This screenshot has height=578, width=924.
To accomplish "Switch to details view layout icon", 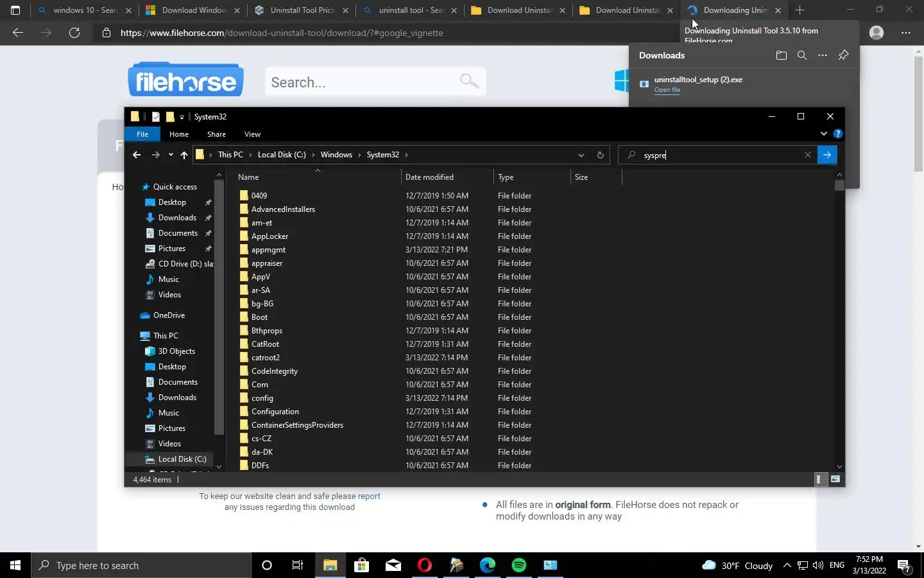I will (x=819, y=479).
